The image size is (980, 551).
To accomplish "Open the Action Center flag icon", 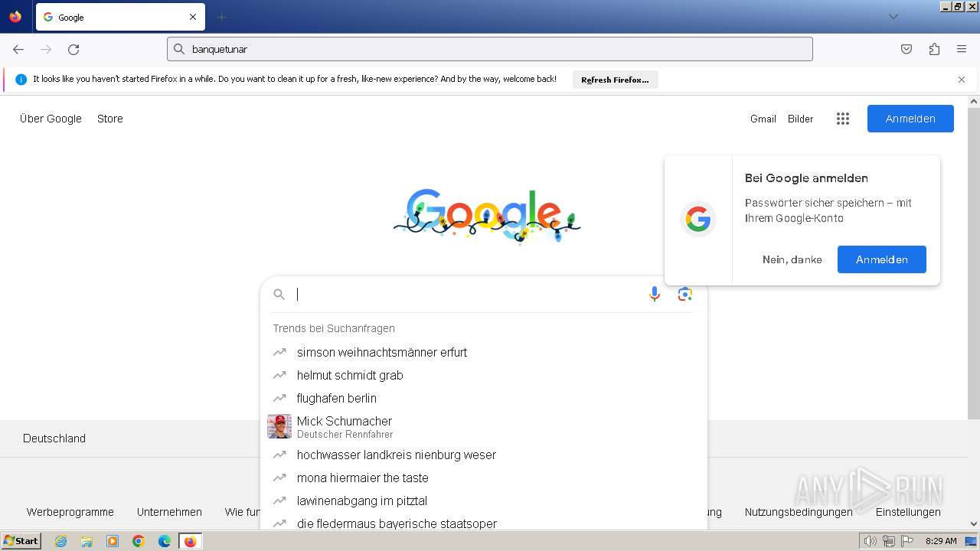I will (907, 541).
